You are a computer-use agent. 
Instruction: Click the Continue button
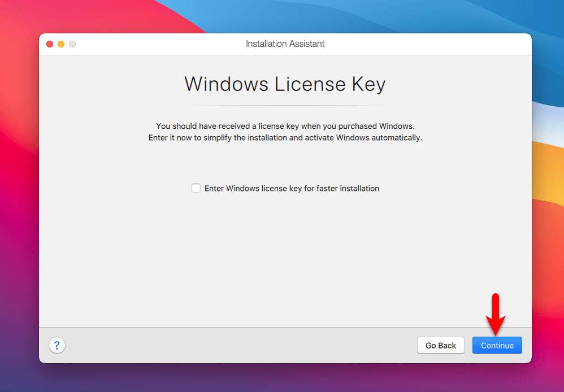point(497,345)
